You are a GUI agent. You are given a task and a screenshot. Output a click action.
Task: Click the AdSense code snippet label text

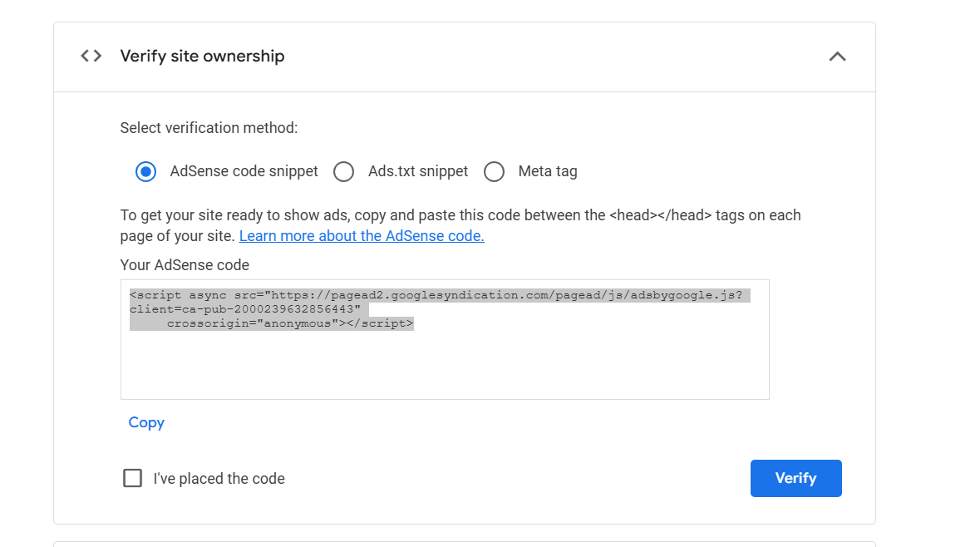coord(244,171)
